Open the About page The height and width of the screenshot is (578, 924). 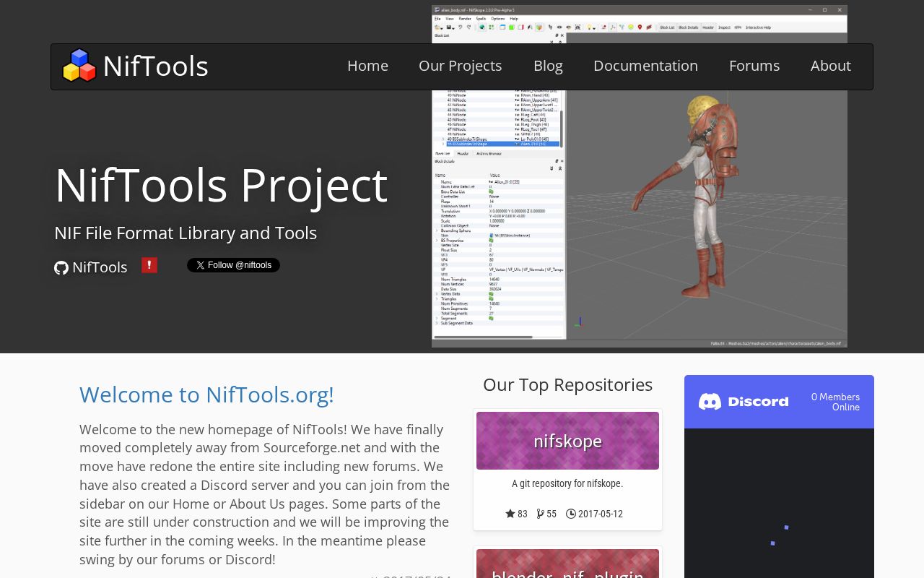click(x=830, y=66)
